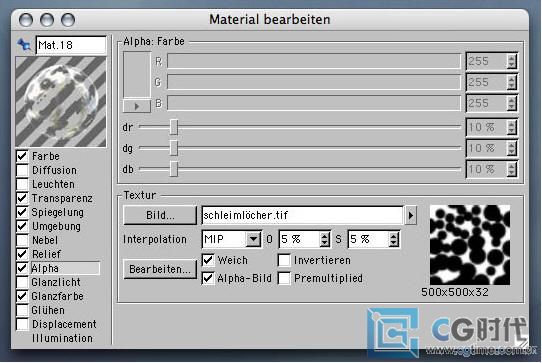The width and height of the screenshot is (542, 363).
Task: Check the Invertieren option
Action: [284, 260]
